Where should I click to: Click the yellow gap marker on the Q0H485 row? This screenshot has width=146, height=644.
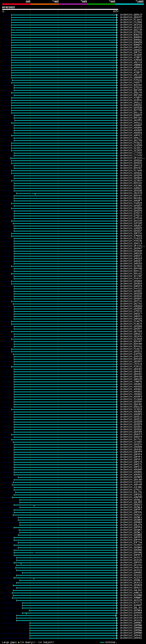[27, 614]
